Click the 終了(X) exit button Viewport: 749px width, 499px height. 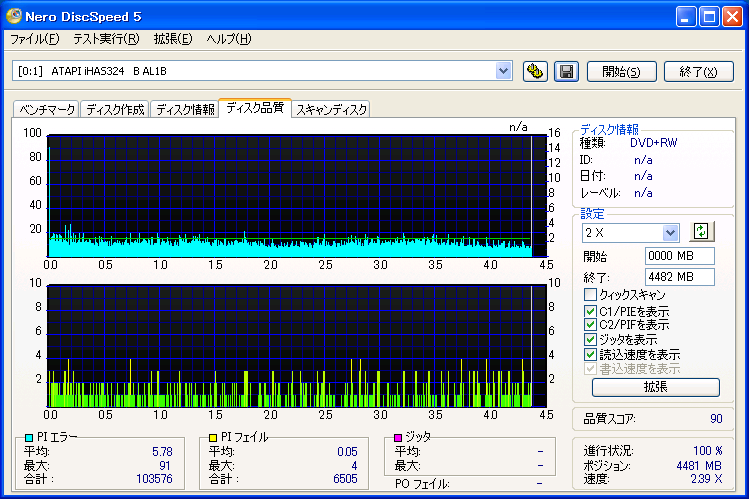coord(699,72)
